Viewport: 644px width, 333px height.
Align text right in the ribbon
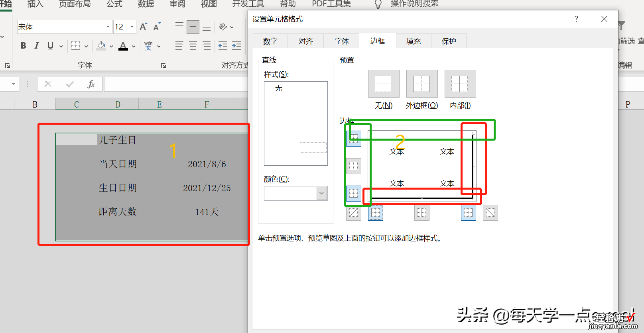(207, 46)
